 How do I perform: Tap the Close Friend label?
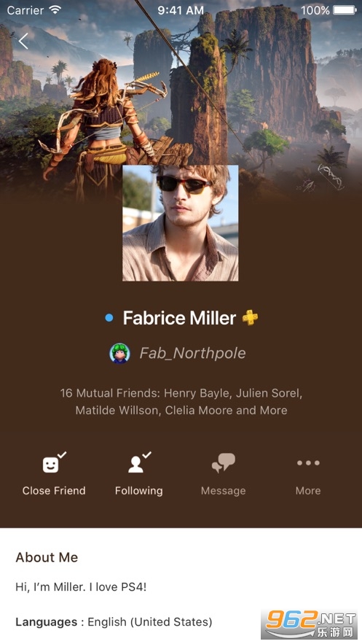click(54, 490)
